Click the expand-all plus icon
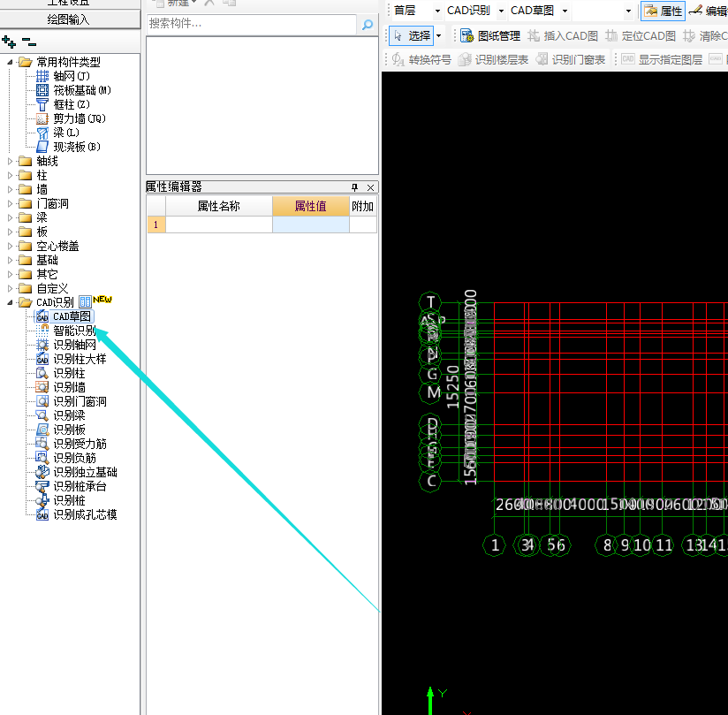The height and width of the screenshot is (715, 728). pyautogui.click(x=8, y=42)
